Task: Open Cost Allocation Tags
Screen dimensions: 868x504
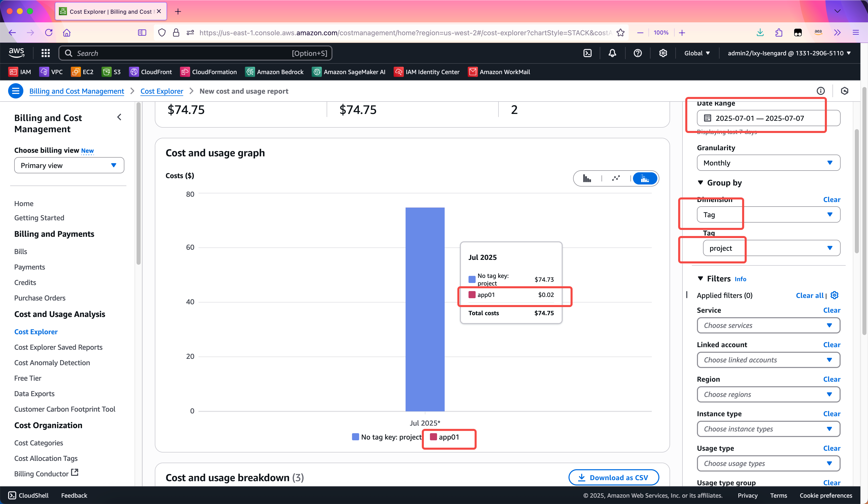Action: (46, 458)
